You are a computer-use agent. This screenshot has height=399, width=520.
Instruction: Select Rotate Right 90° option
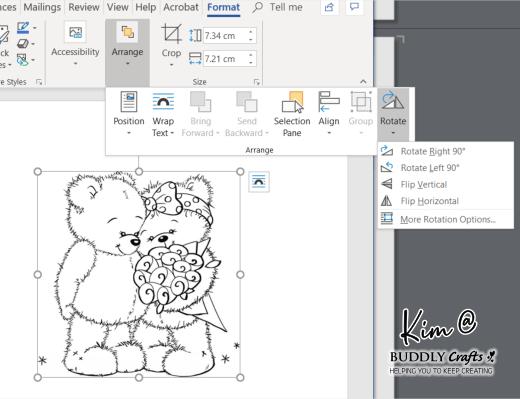click(445, 151)
